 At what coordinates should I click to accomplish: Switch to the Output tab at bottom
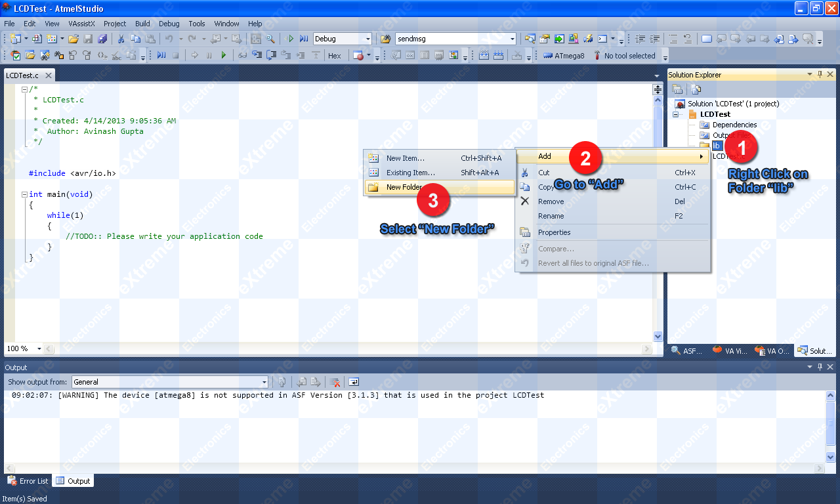[73, 481]
